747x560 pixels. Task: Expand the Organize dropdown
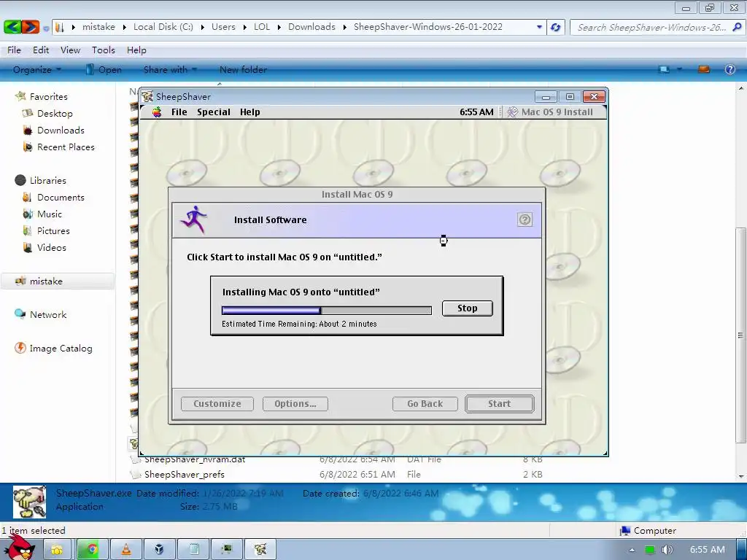[x=37, y=69]
